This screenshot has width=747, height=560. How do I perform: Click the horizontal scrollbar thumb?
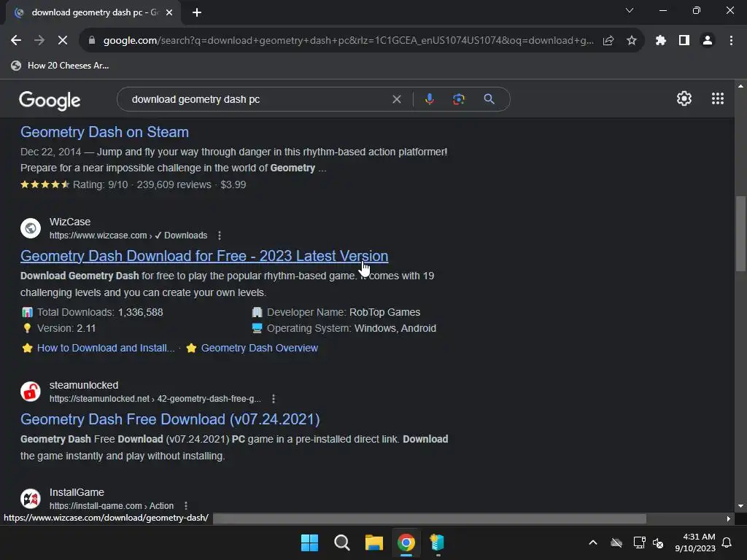pos(430,518)
